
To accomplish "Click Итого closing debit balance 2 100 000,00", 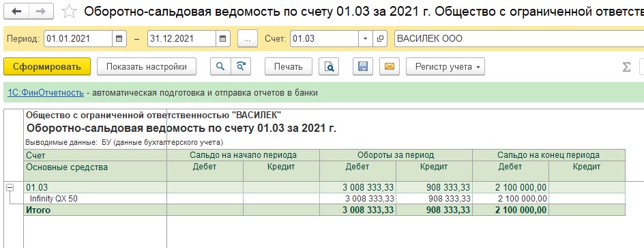I will tap(510, 210).
